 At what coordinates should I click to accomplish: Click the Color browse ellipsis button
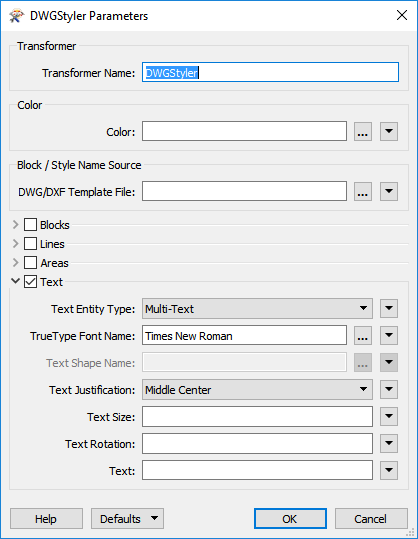(x=363, y=131)
